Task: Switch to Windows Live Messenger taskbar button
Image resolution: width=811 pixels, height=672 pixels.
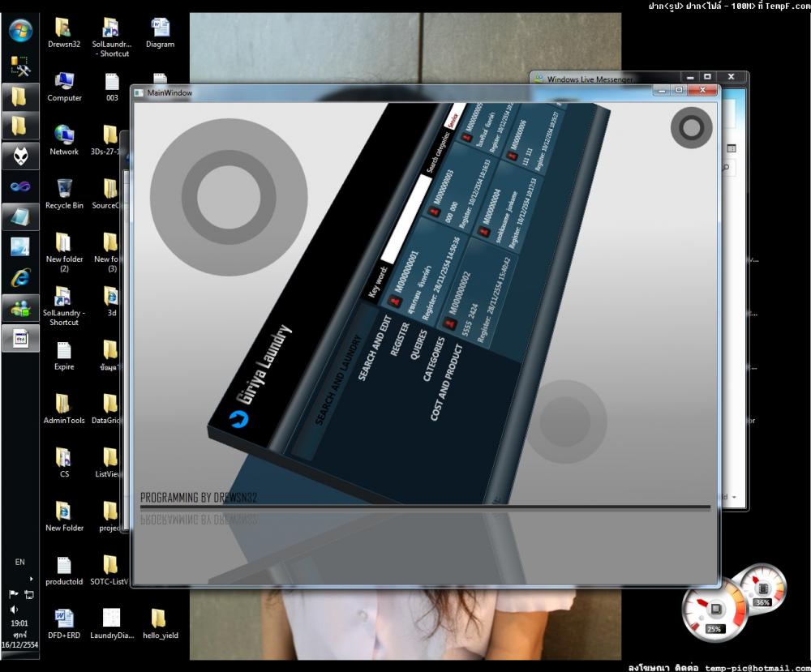Action: pyautogui.click(x=20, y=309)
